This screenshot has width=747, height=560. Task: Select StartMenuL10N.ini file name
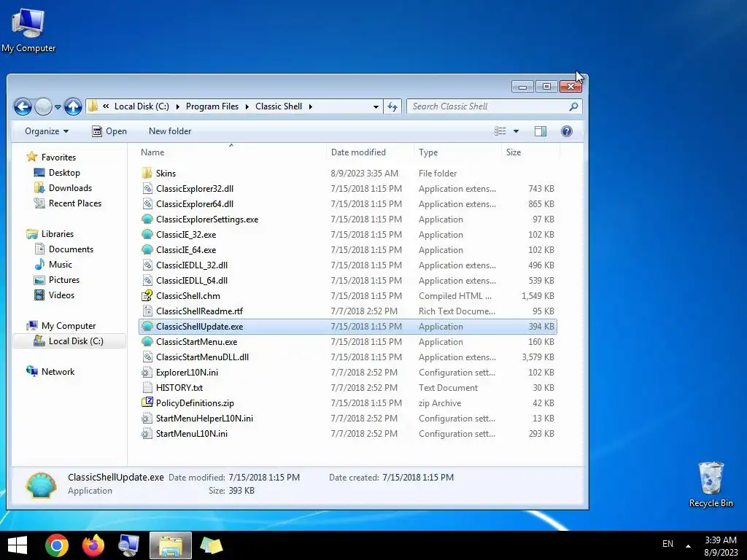[x=192, y=433]
